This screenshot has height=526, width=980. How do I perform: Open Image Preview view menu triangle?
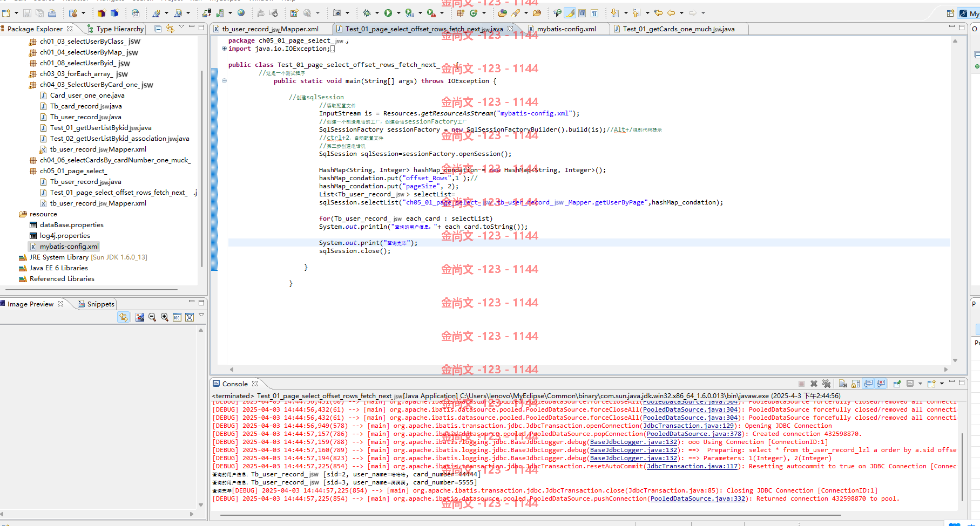[x=201, y=315]
